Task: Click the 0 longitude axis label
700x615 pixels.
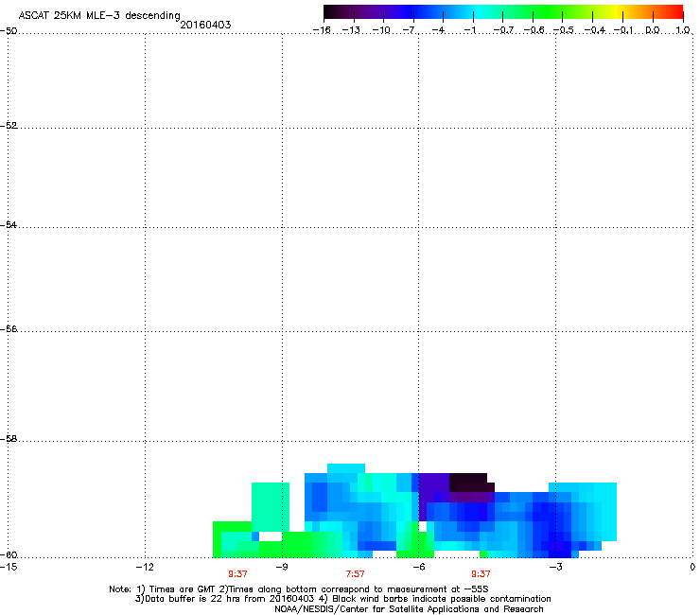Action: [692, 567]
